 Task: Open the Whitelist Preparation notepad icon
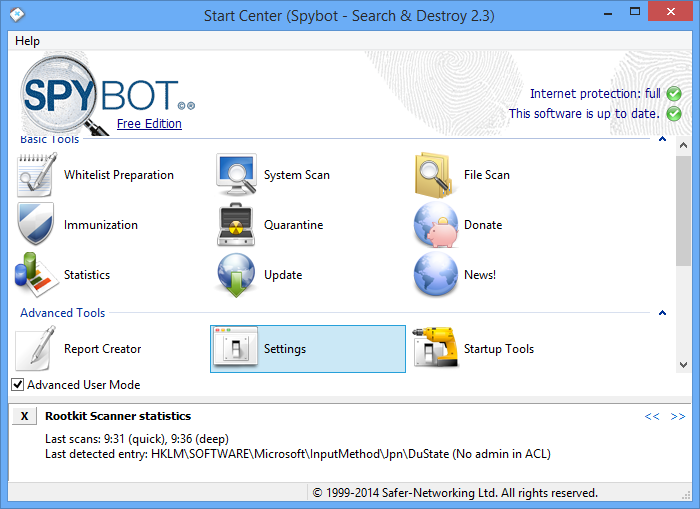click(x=37, y=175)
